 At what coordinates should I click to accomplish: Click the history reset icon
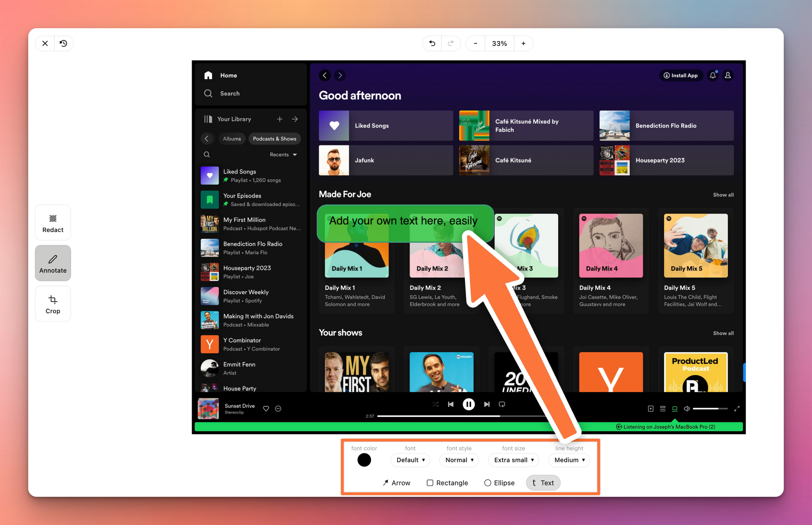(63, 43)
